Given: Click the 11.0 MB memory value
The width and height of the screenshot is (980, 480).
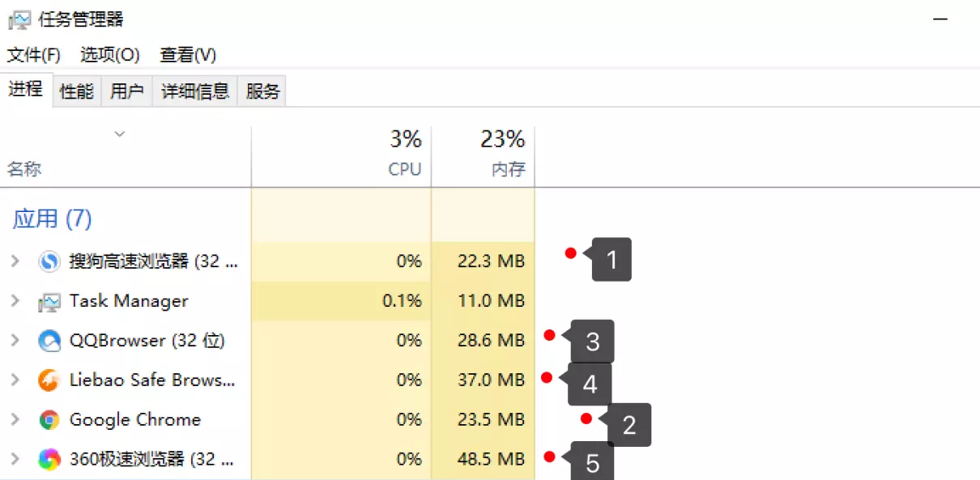Looking at the screenshot, I should coord(491,301).
